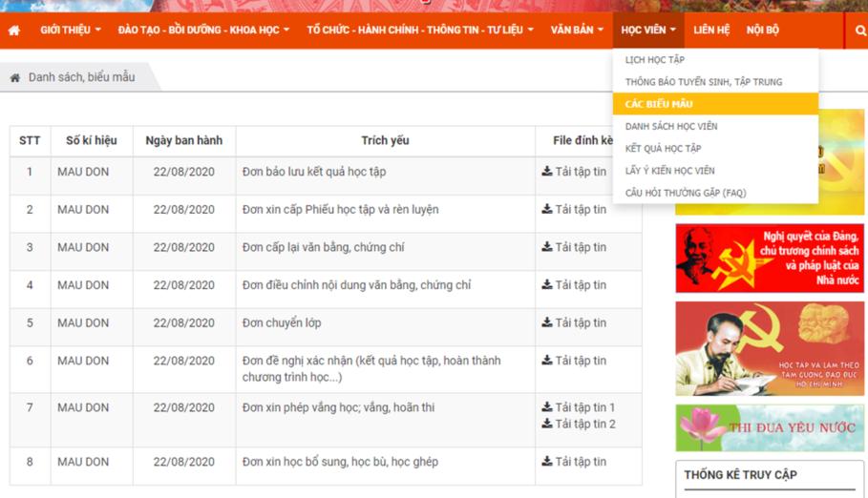
Task: Choose Danh sách học viên from menu
Action: (671, 126)
